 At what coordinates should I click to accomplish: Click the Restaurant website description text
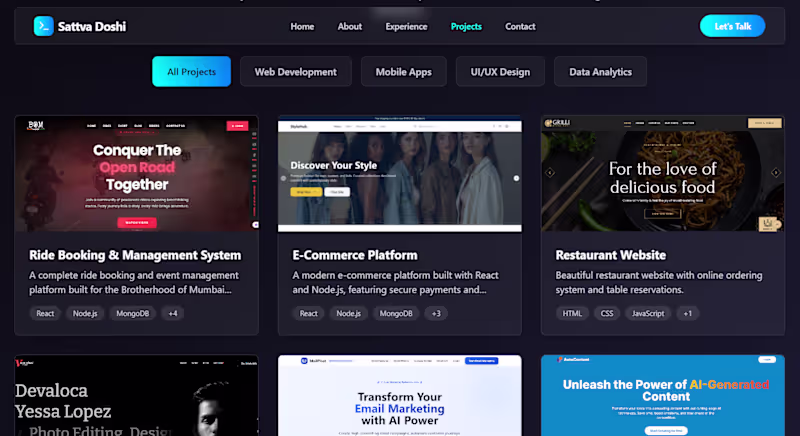(x=659, y=283)
